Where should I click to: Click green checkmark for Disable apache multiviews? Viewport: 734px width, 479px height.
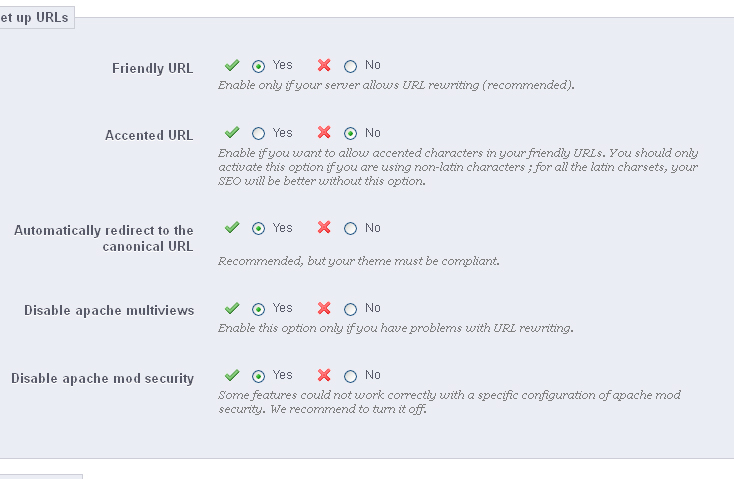coord(232,308)
